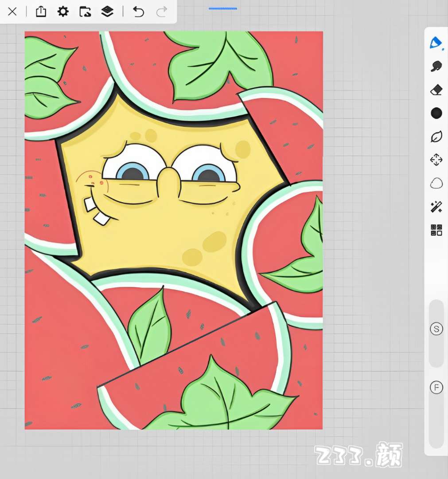Click the flow F slider button
This screenshot has width=448, height=479.
(x=436, y=388)
